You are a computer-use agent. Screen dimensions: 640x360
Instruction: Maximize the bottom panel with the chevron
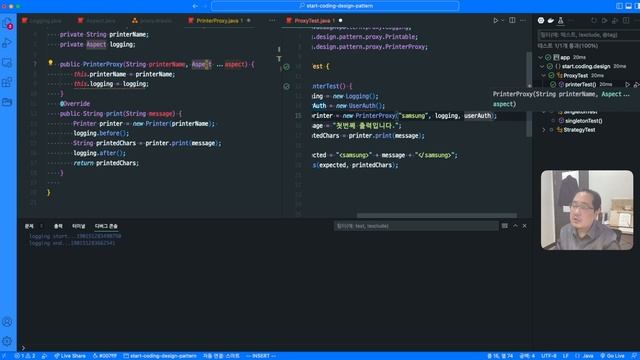click(x=515, y=226)
